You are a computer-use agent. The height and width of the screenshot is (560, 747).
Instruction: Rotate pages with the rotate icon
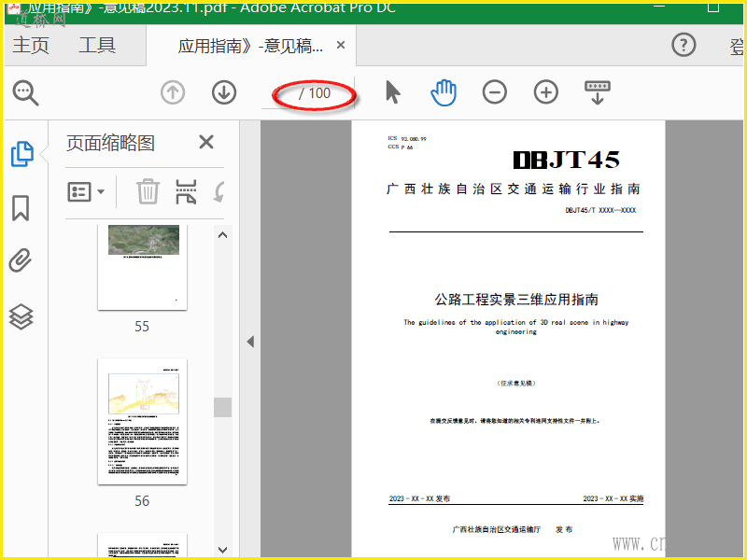click(219, 192)
